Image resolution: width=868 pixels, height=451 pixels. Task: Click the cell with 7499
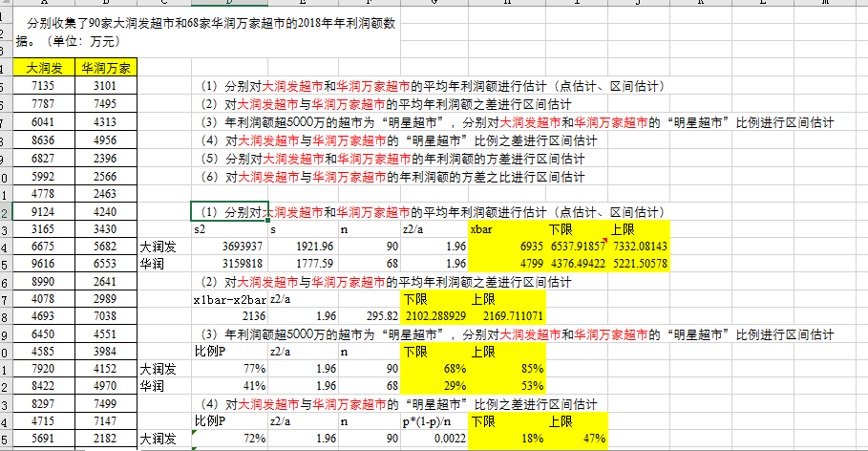(106, 403)
